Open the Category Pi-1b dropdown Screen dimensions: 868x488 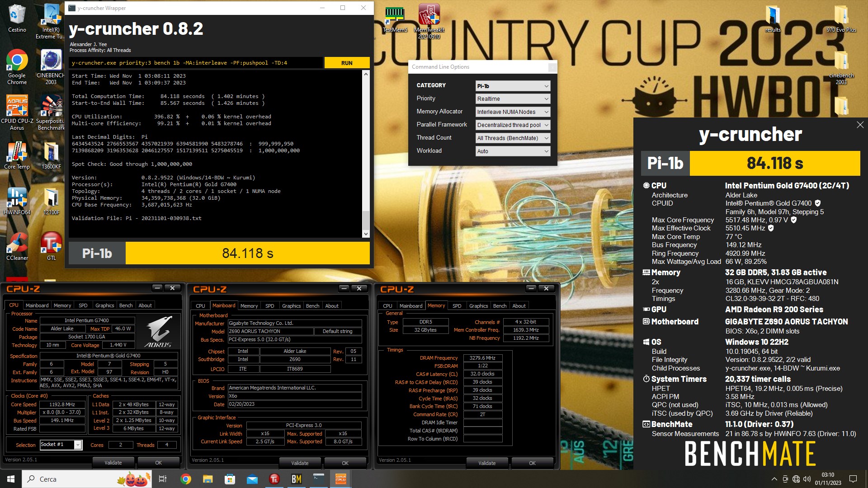(513, 86)
